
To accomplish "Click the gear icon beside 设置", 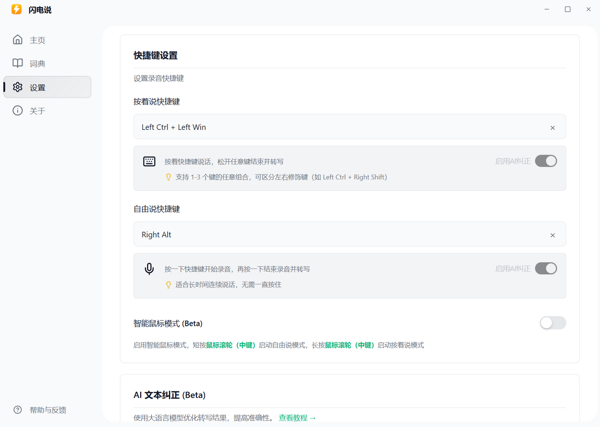I will coord(17,87).
